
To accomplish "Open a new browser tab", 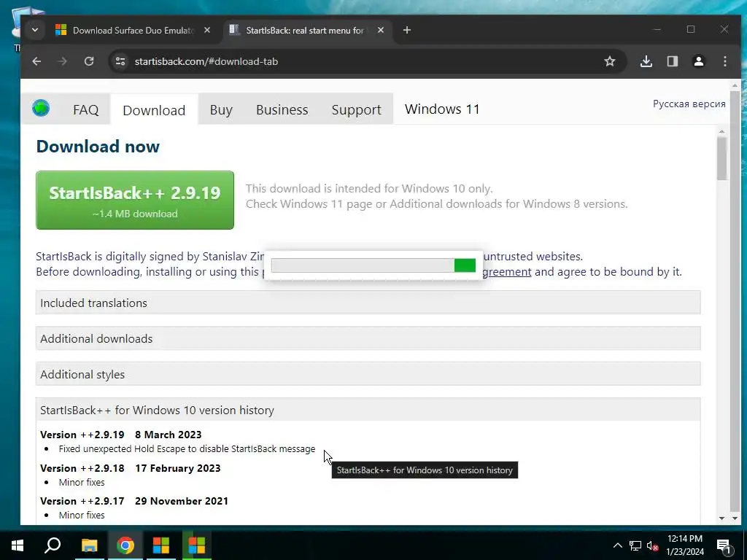I will click(407, 30).
